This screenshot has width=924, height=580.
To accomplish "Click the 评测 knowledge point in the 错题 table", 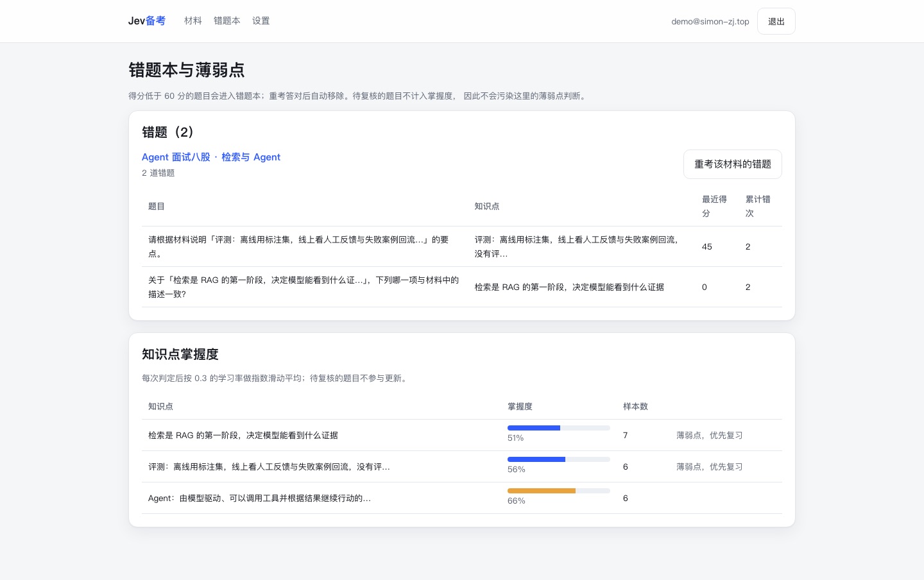I will (577, 246).
